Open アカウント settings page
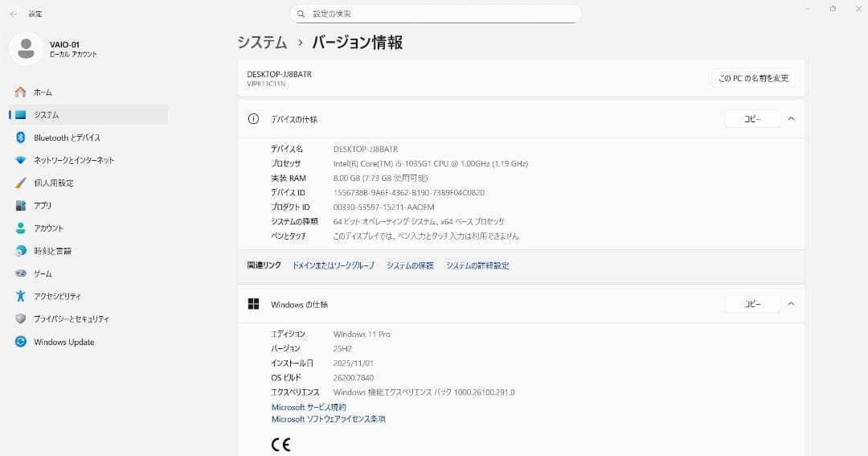 88,228
